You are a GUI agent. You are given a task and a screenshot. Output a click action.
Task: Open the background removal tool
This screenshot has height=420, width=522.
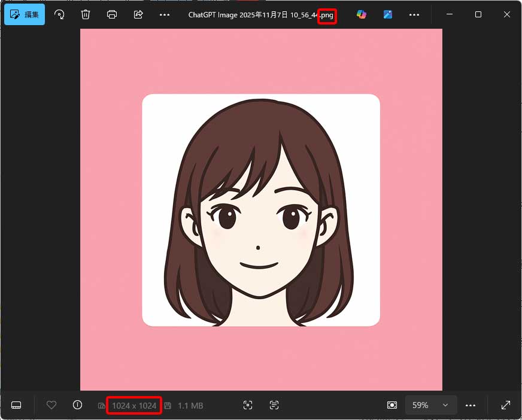[x=391, y=405]
